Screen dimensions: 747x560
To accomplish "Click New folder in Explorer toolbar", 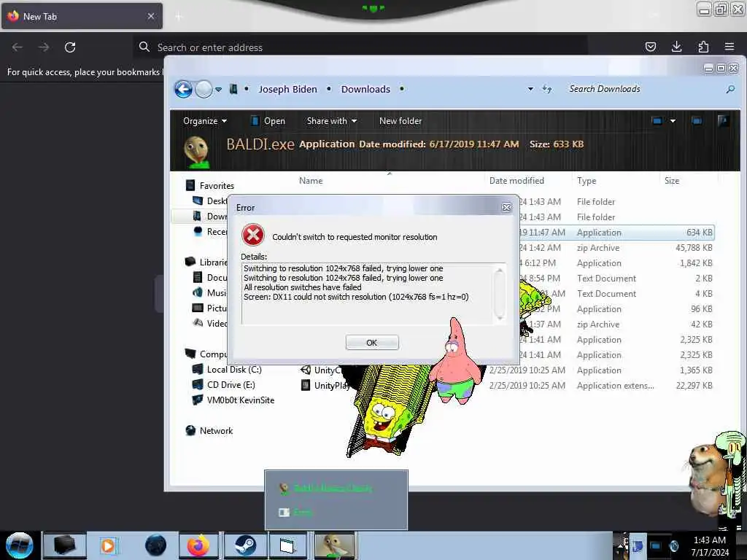I will (x=400, y=121).
